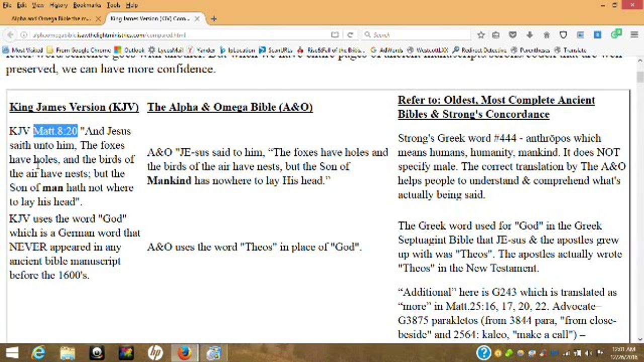Screen dimensions: 644x362
Task: Open the Bookmarks menu
Action: (87, 5)
